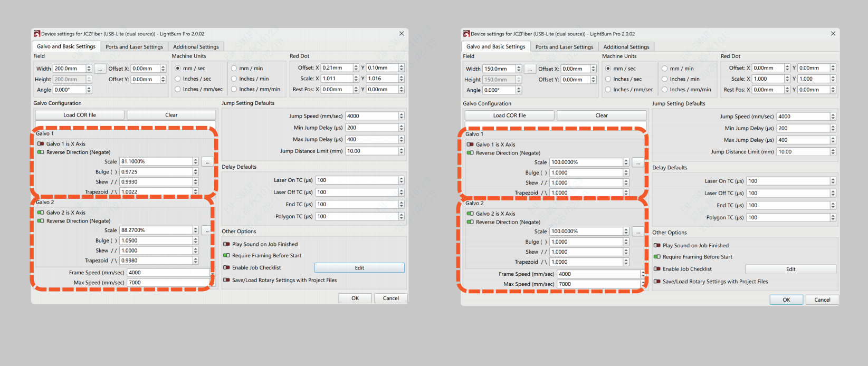Screen dimensions: 868x366
Task: Open field size options button next to Width in right window
Action: (530, 69)
